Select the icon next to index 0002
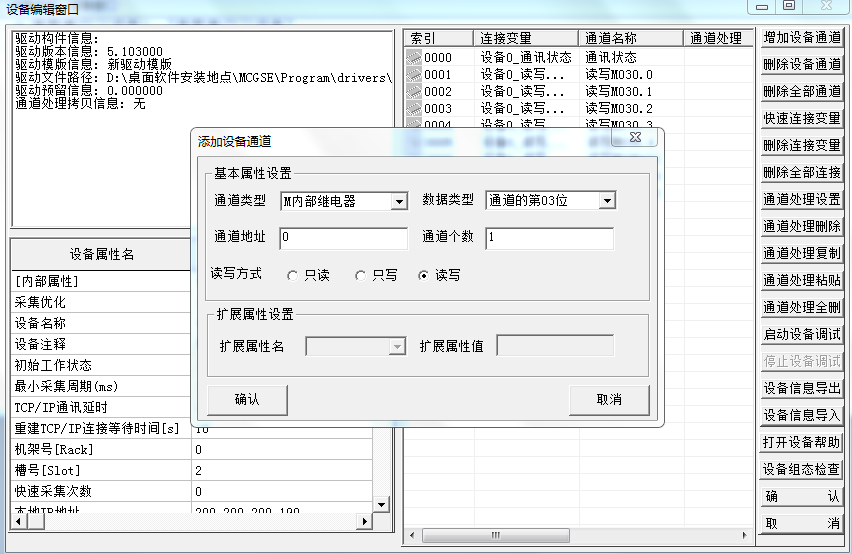Viewport: 852px width, 554px height. (414, 92)
